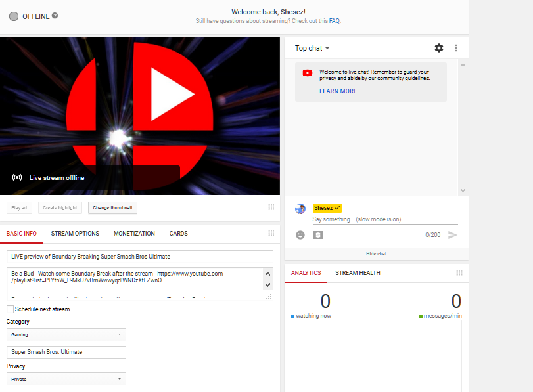
Task: Expand the Top chat dropdown
Action: tap(312, 48)
